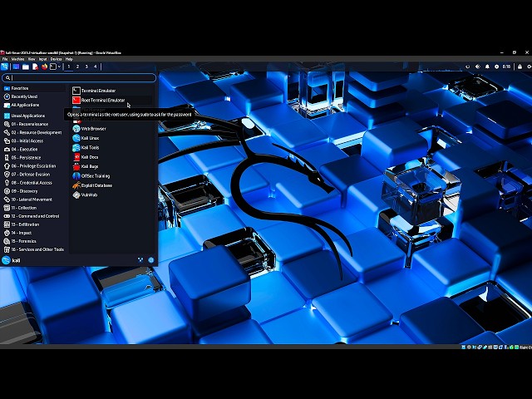Open the 10 - Lateral Movement category
The image size is (532, 399).
pyautogui.click(x=34, y=199)
